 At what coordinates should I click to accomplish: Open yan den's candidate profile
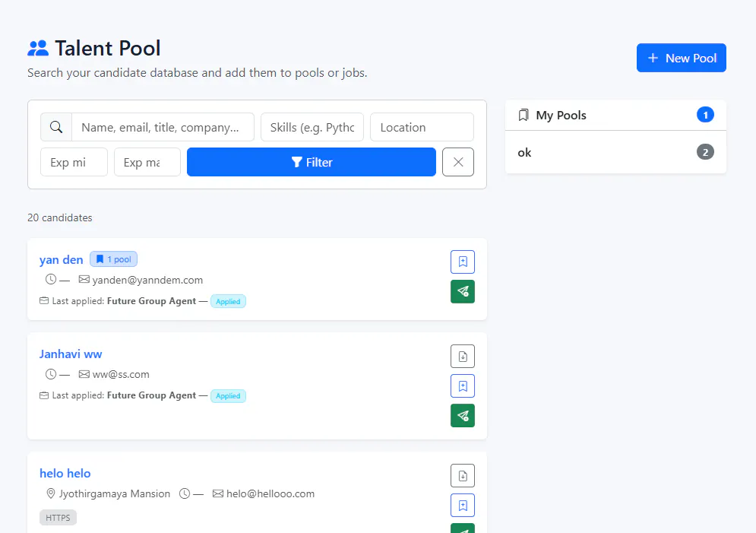tap(62, 259)
